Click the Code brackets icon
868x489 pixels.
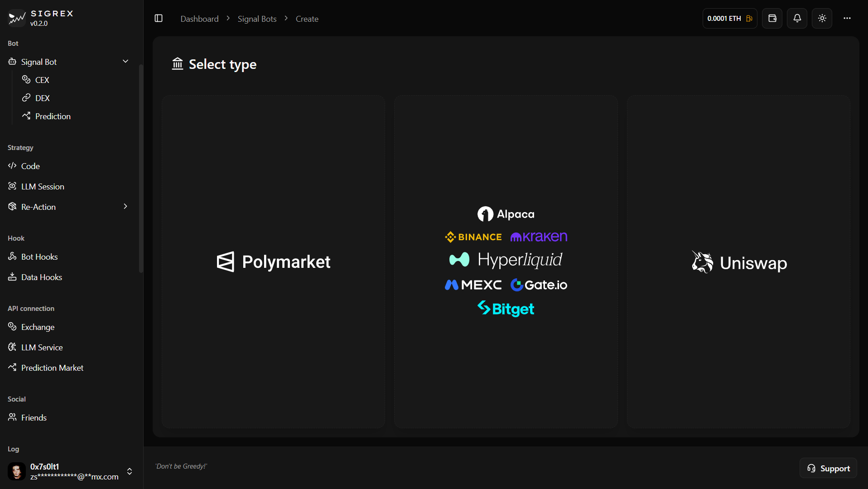tap(12, 166)
